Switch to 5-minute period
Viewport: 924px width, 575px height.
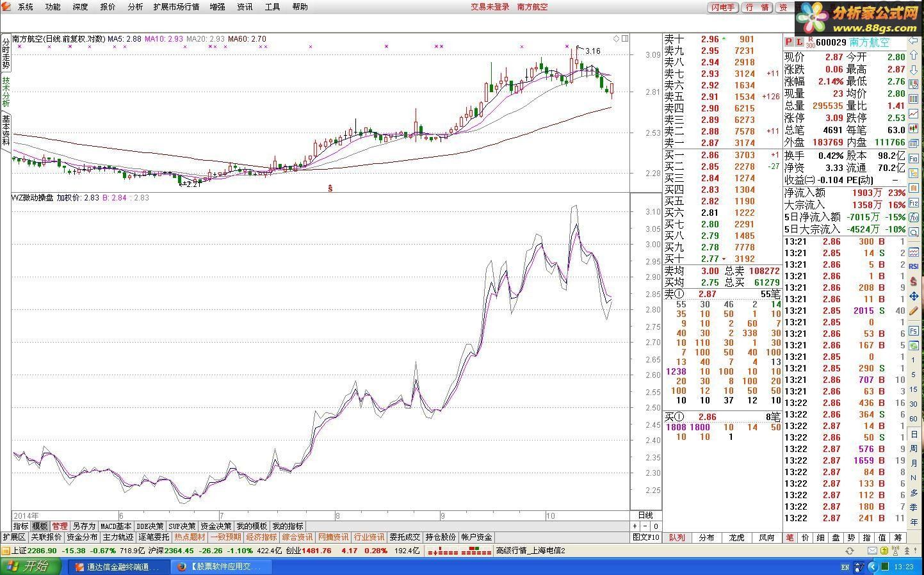[x=913, y=375]
